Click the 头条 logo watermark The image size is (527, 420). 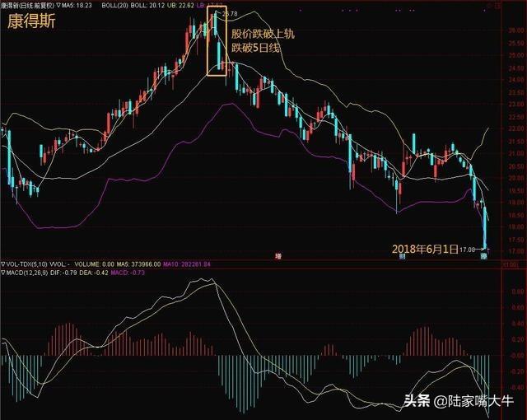(417, 402)
